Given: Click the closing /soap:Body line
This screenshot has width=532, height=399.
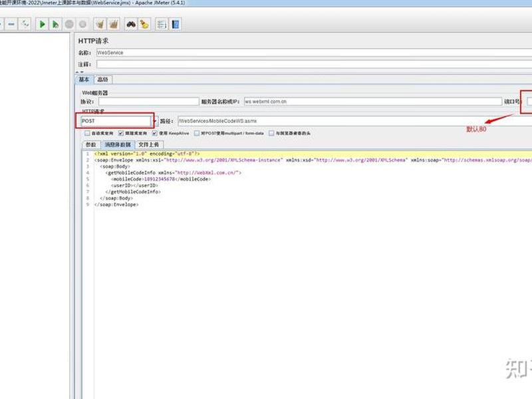Looking at the screenshot, I should 116,198.
